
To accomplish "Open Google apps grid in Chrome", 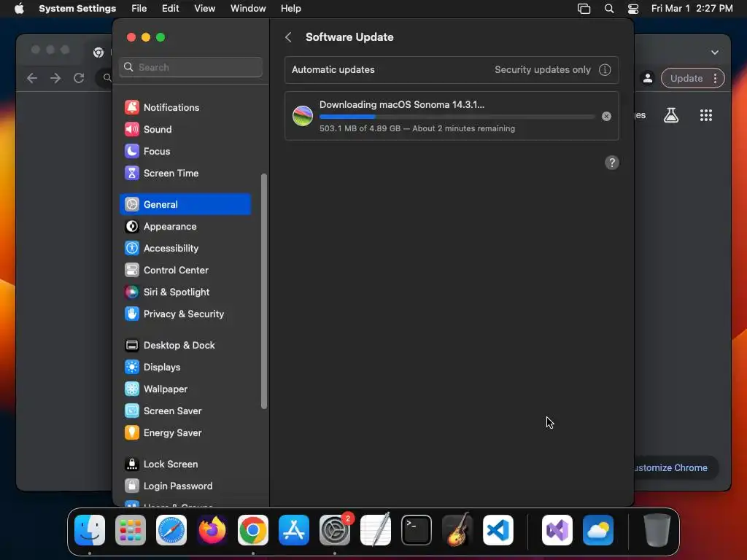I will pos(705,114).
